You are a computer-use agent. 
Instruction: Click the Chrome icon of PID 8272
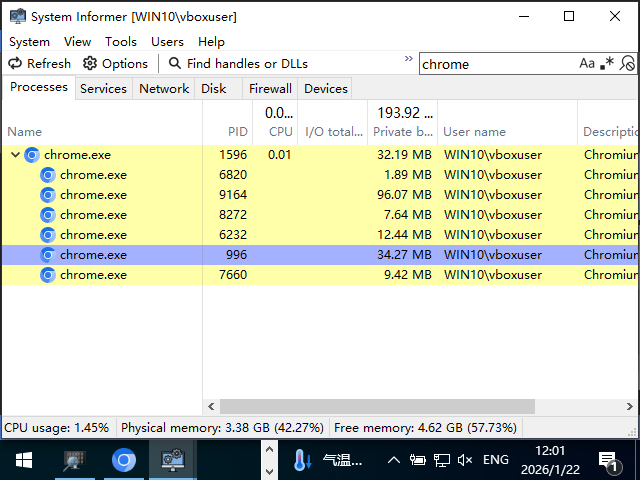tap(48, 215)
